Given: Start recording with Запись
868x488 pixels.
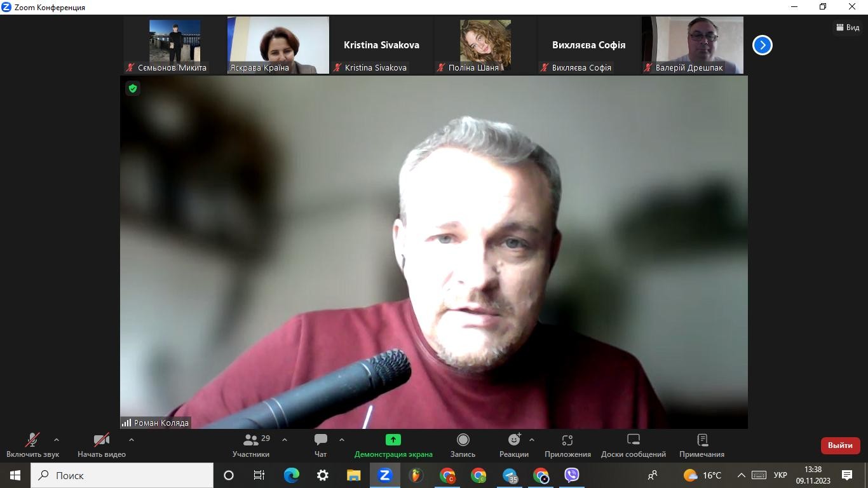Looking at the screenshot, I should [463, 445].
